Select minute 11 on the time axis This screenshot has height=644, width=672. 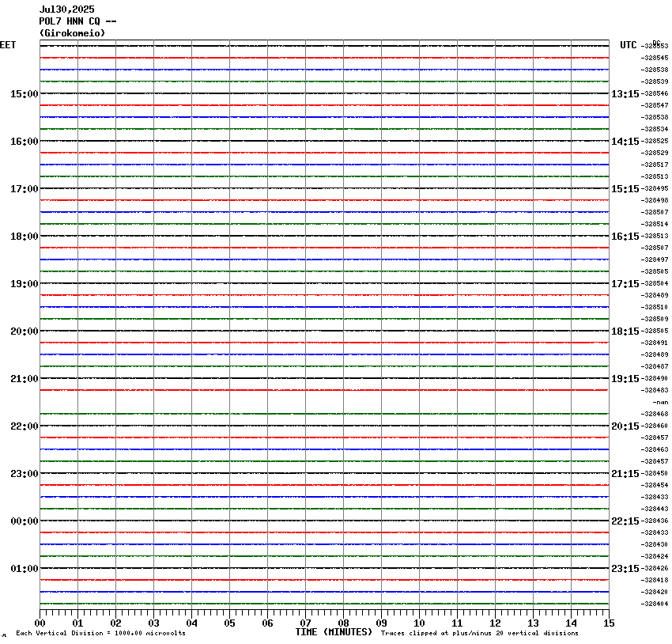click(x=457, y=623)
